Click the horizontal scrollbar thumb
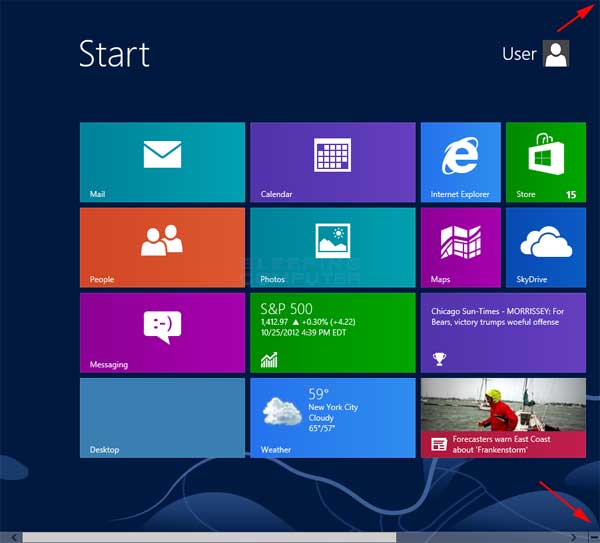This screenshot has width=600, height=543. click(209, 537)
